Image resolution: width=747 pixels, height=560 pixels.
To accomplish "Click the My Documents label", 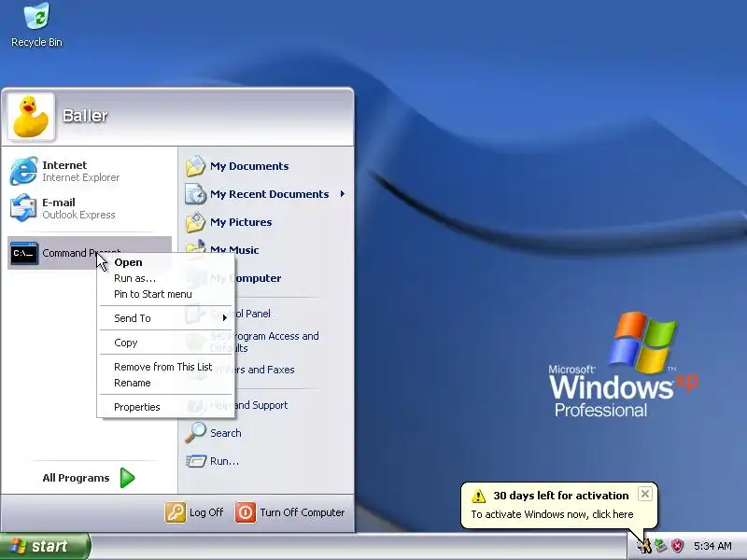I will pyautogui.click(x=249, y=166).
